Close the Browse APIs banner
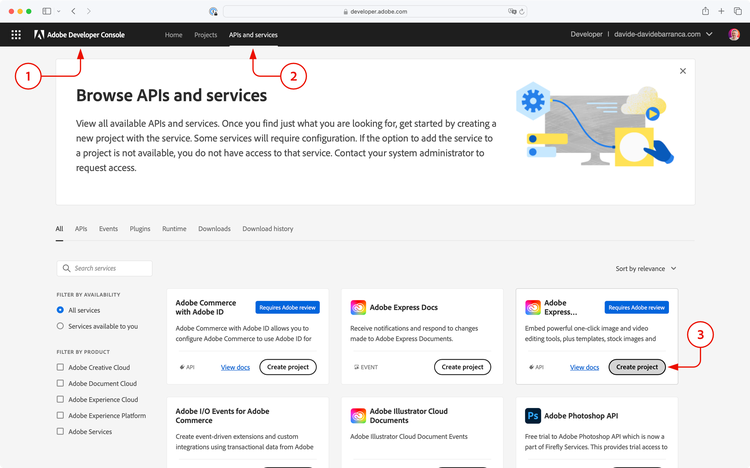The width and height of the screenshot is (750, 468). click(x=683, y=72)
